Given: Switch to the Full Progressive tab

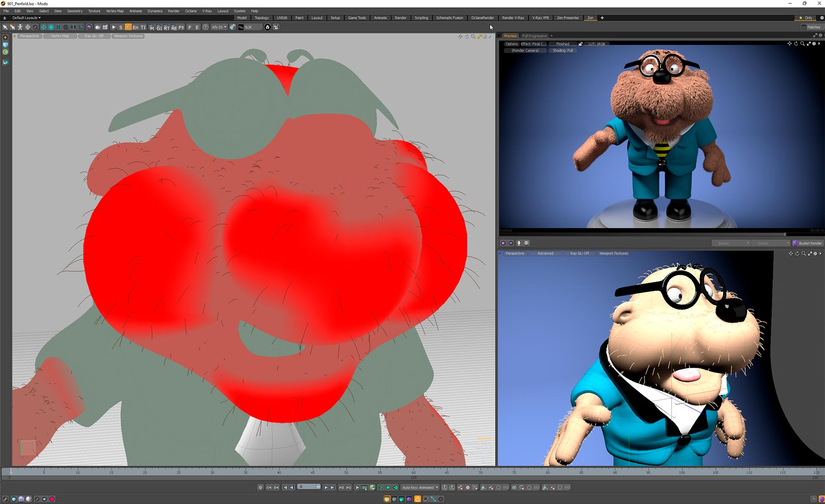Looking at the screenshot, I should coord(534,36).
